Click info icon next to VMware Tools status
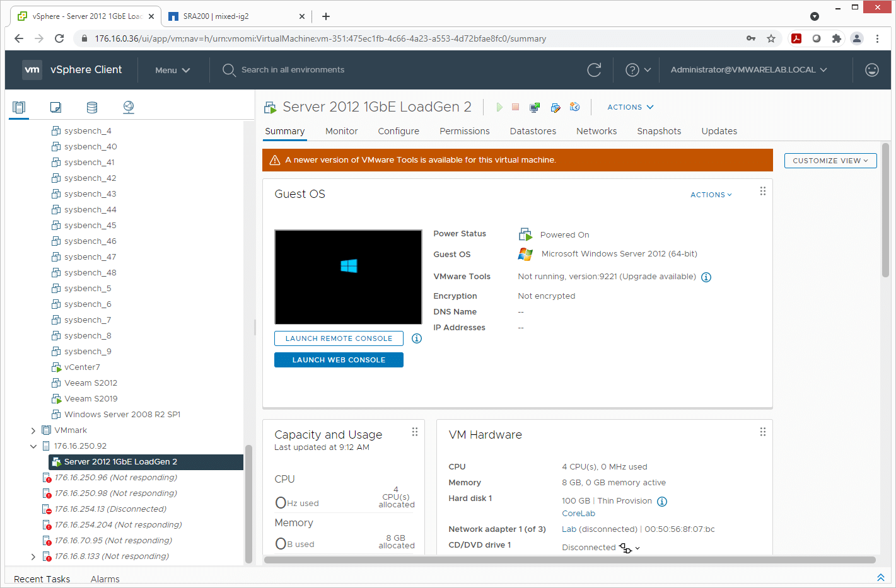 click(706, 277)
